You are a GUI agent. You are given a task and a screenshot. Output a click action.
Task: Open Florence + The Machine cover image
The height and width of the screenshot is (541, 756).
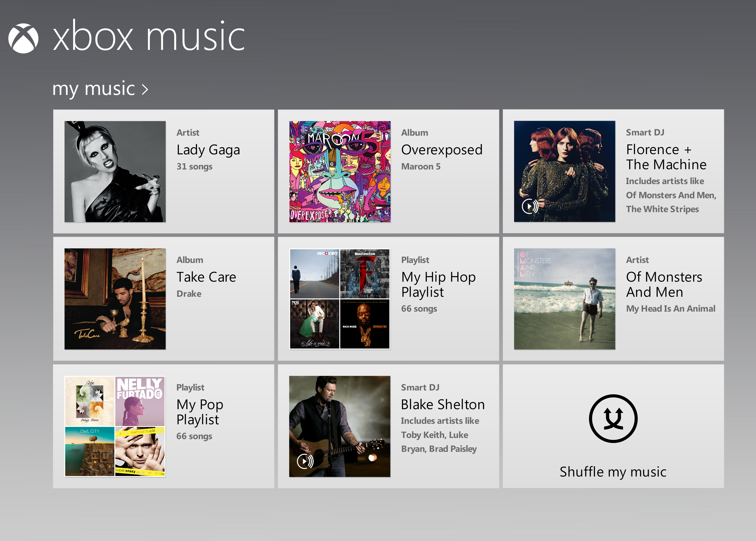click(x=564, y=171)
